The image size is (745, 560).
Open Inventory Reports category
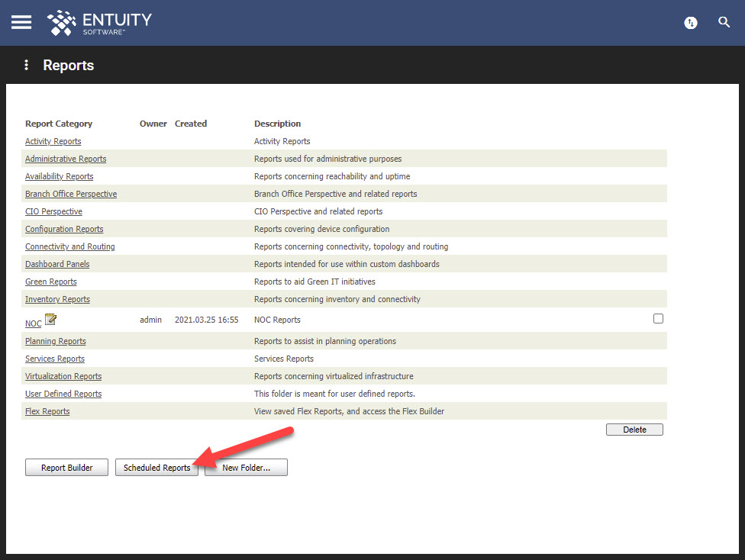click(57, 299)
